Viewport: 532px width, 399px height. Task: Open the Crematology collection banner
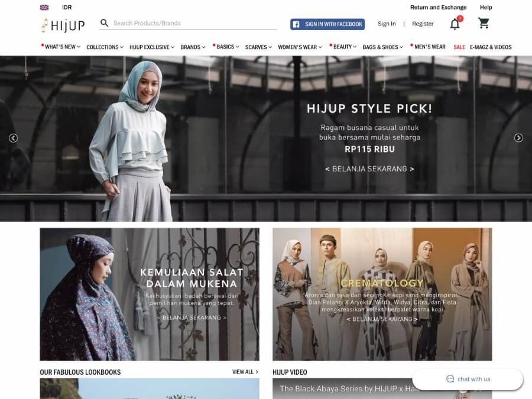[382, 294]
